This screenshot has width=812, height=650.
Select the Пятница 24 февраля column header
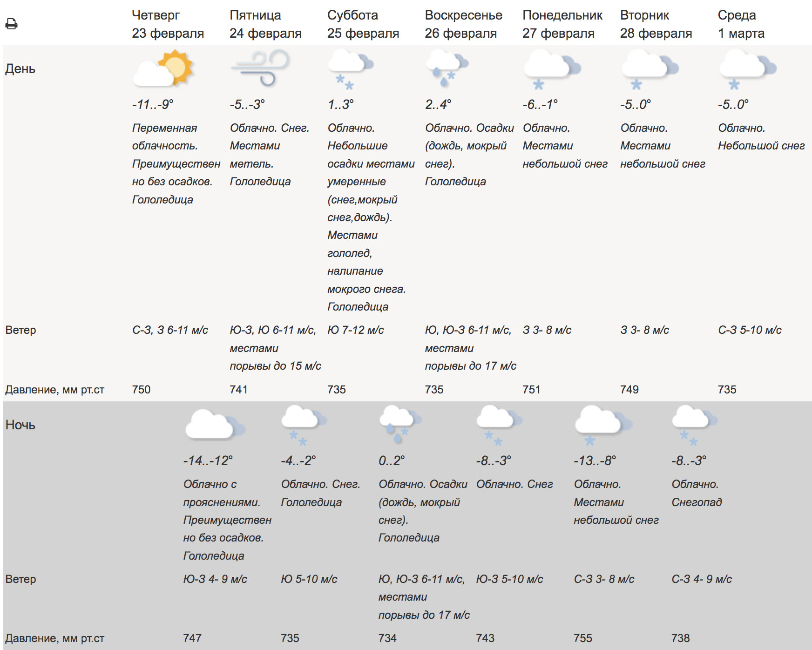point(265,24)
